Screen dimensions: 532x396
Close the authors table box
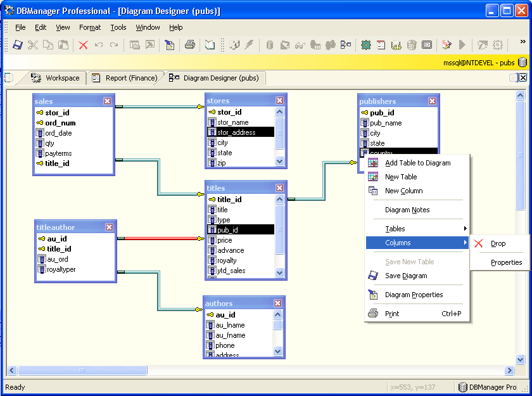(x=278, y=303)
